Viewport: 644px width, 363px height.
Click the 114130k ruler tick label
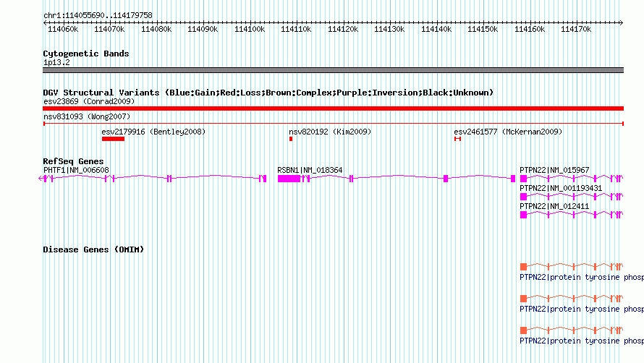(x=389, y=29)
